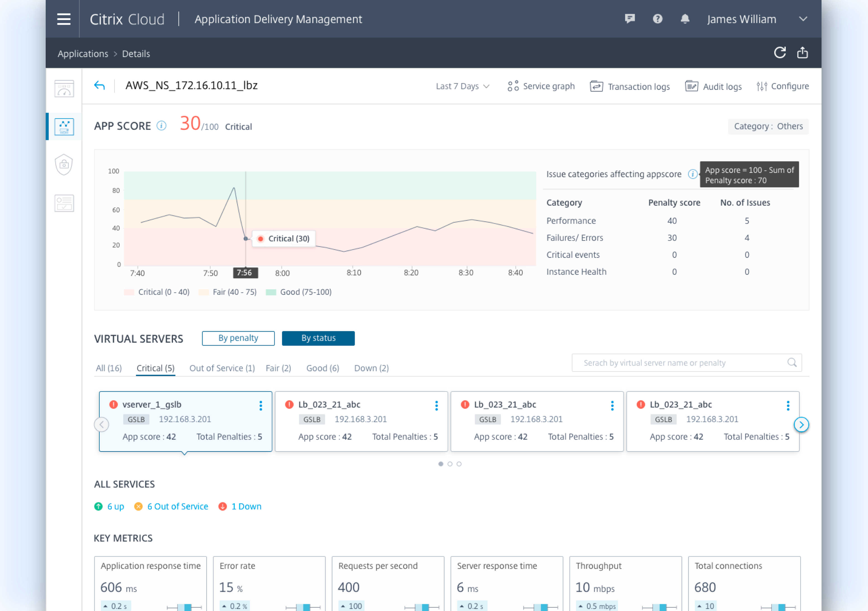Click the virtual server search field

680,363
